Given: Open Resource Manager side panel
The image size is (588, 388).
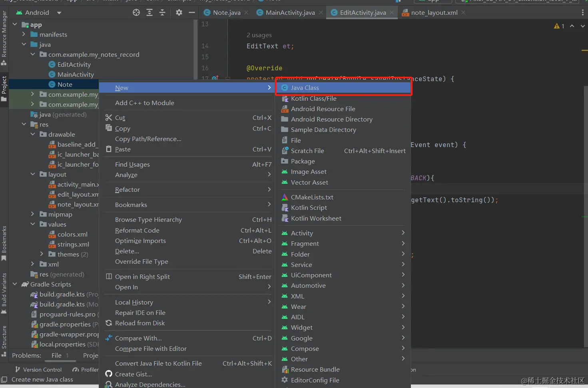Looking at the screenshot, I should [x=4, y=38].
